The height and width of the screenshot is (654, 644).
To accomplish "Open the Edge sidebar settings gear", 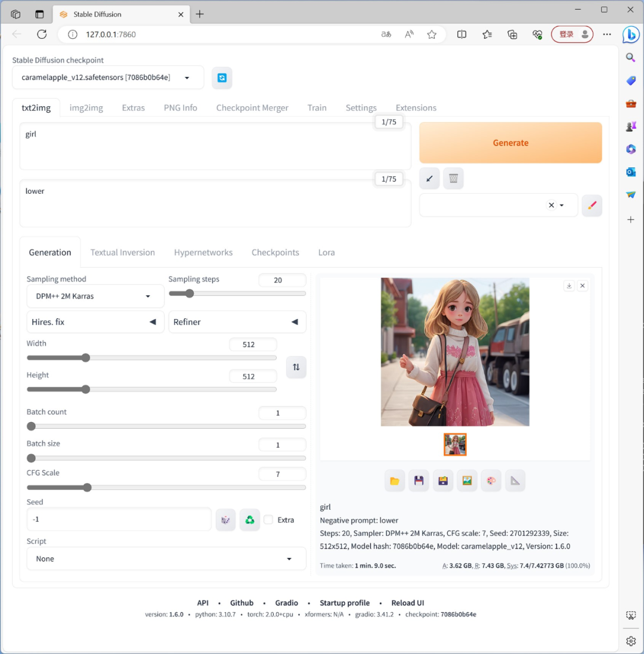I will (x=631, y=641).
